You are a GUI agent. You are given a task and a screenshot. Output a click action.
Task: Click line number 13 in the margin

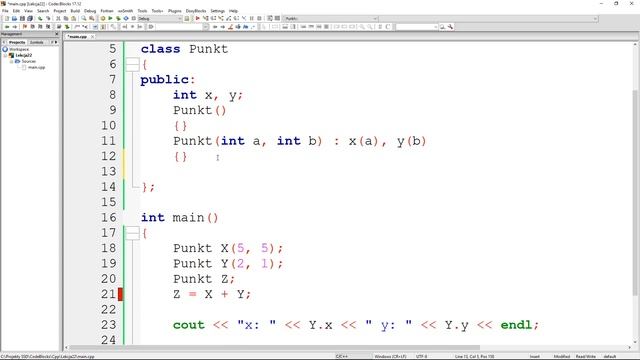(x=109, y=171)
